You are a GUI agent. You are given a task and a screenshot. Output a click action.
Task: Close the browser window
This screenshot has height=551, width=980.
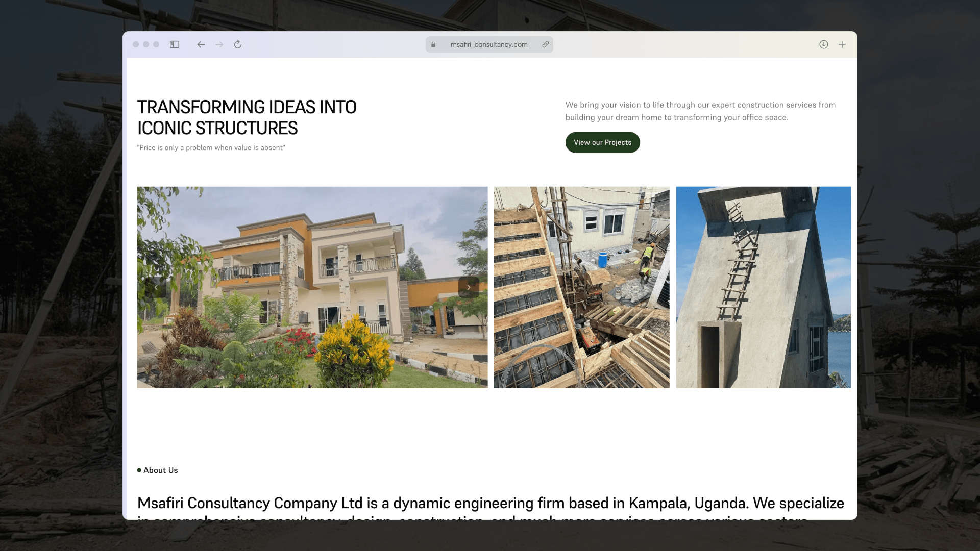(x=136, y=44)
